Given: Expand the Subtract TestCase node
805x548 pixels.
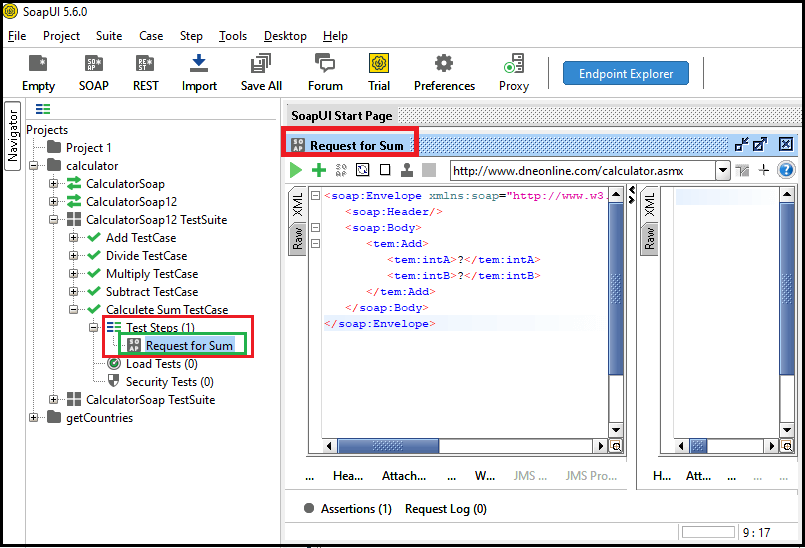Looking at the screenshot, I should click(73, 291).
